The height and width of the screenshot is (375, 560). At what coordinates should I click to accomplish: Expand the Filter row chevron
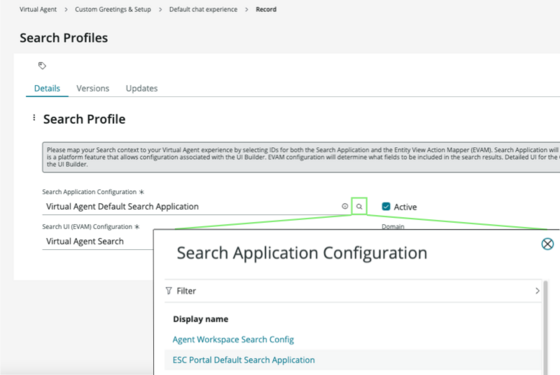coord(537,291)
